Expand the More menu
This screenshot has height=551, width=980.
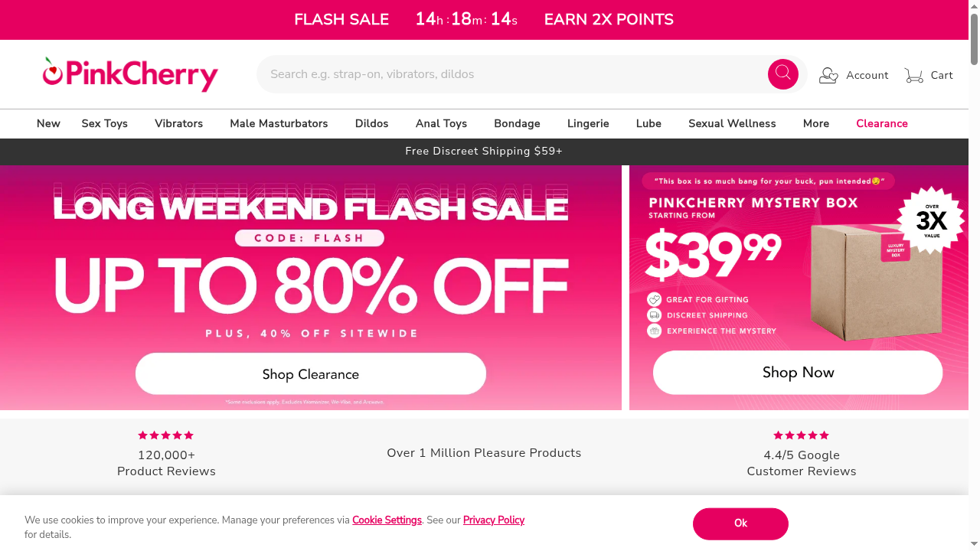click(815, 124)
